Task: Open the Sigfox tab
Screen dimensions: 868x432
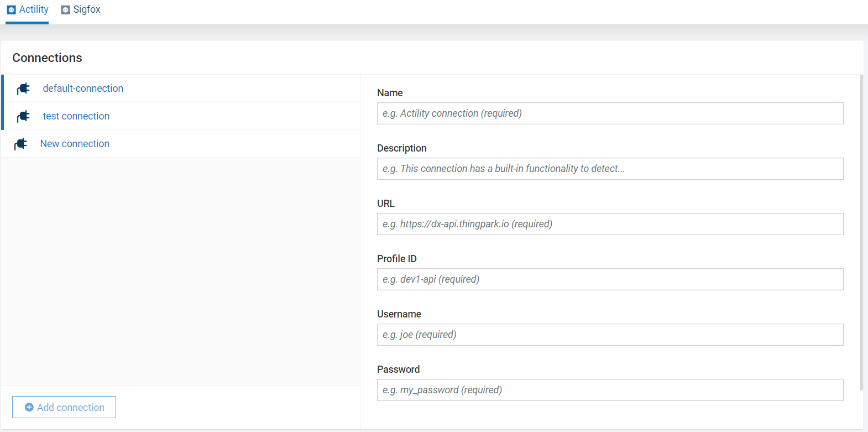Action: click(86, 10)
